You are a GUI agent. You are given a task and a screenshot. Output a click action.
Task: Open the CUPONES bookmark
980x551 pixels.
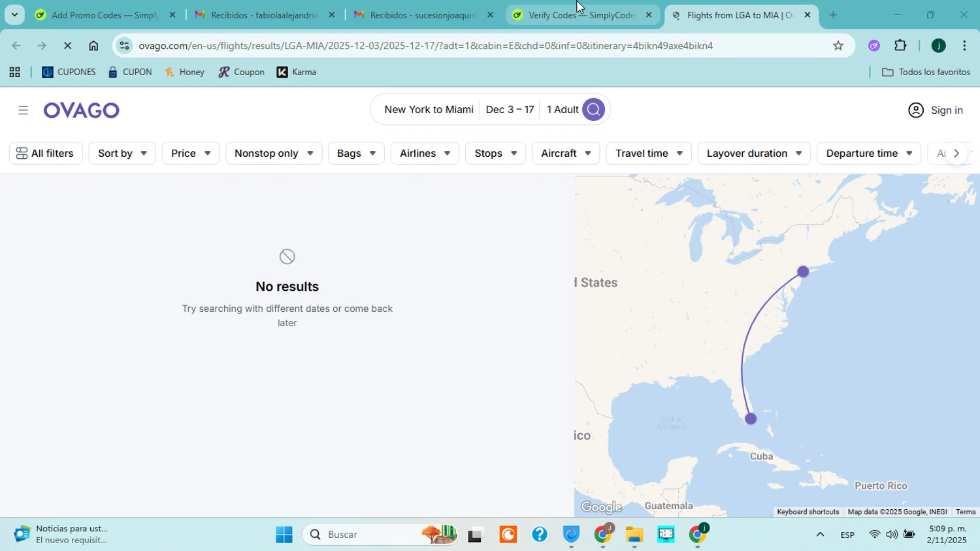tap(69, 73)
